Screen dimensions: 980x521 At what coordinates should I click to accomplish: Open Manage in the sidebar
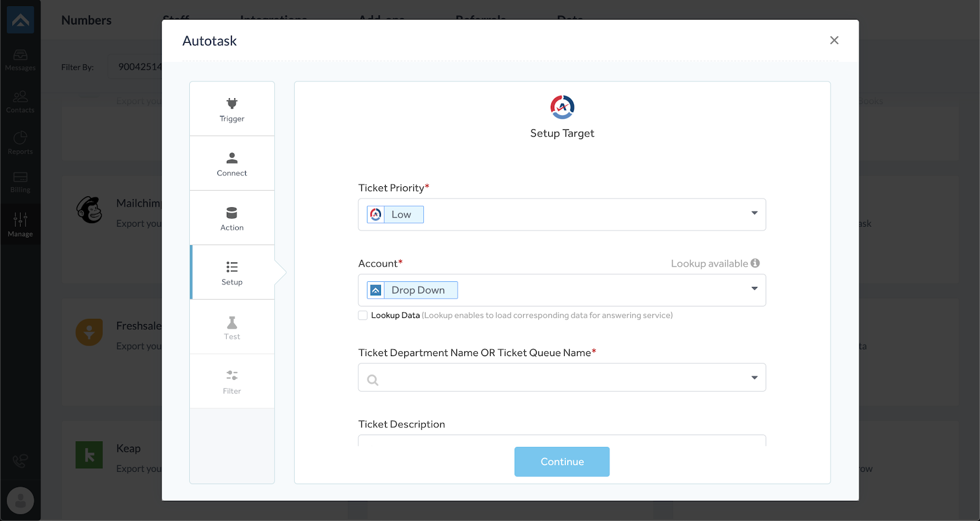click(x=20, y=224)
